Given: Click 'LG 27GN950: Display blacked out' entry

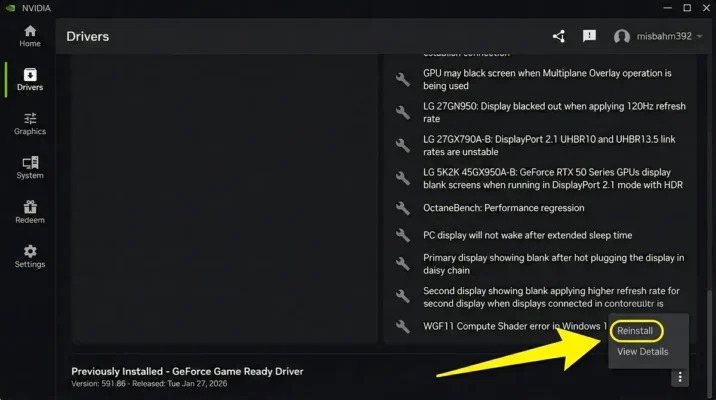Looking at the screenshot, I should click(x=554, y=112).
